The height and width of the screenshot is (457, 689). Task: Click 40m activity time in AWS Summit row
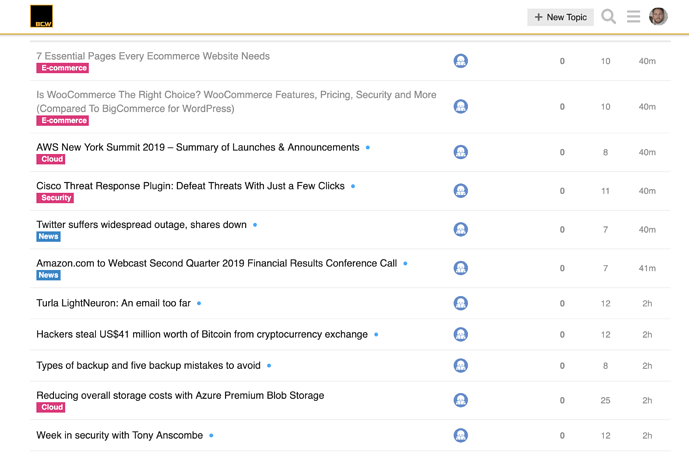click(647, 152)
